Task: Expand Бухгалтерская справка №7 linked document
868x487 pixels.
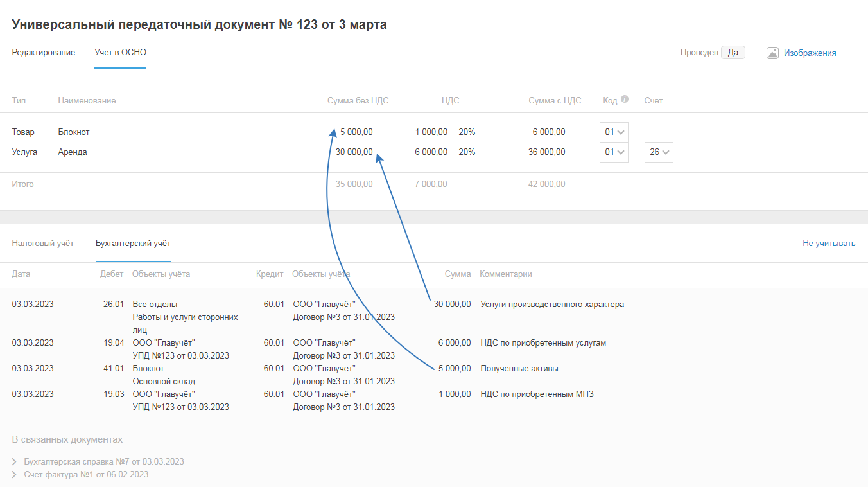Action: tap(103, 461)
